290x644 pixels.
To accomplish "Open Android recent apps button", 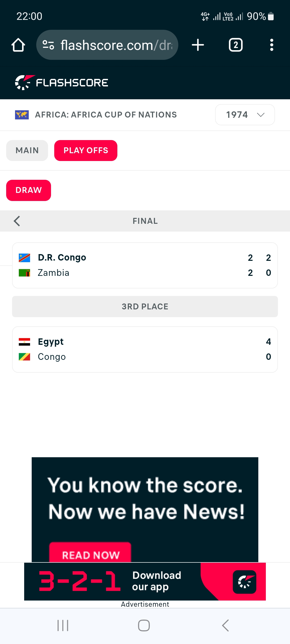I will pyautogui.click(x=63, y=625).
